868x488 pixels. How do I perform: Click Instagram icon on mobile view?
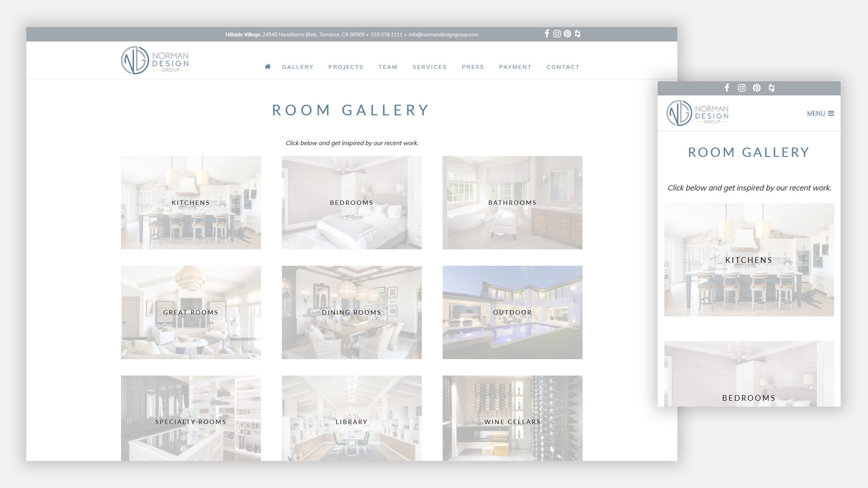click(x=741, y=88)
